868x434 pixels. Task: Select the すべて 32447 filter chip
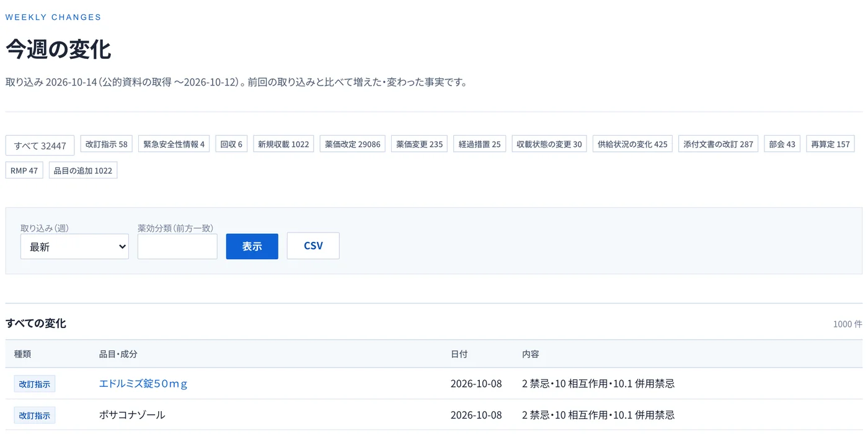tap(40, 146)
